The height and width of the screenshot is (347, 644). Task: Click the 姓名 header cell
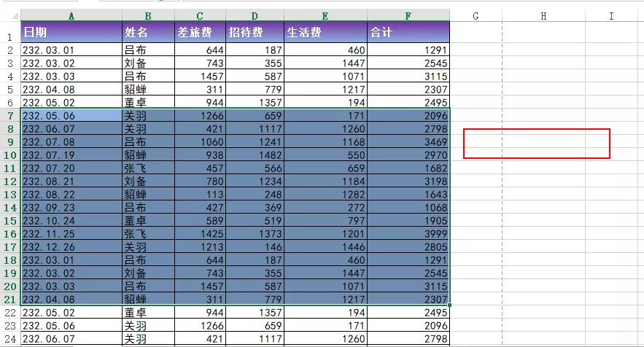pyautogui.click(x=148, y=32)
